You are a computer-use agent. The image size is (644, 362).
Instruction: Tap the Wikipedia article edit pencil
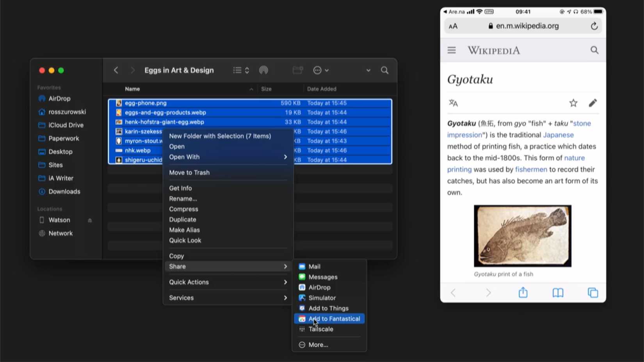pos(592,103)
